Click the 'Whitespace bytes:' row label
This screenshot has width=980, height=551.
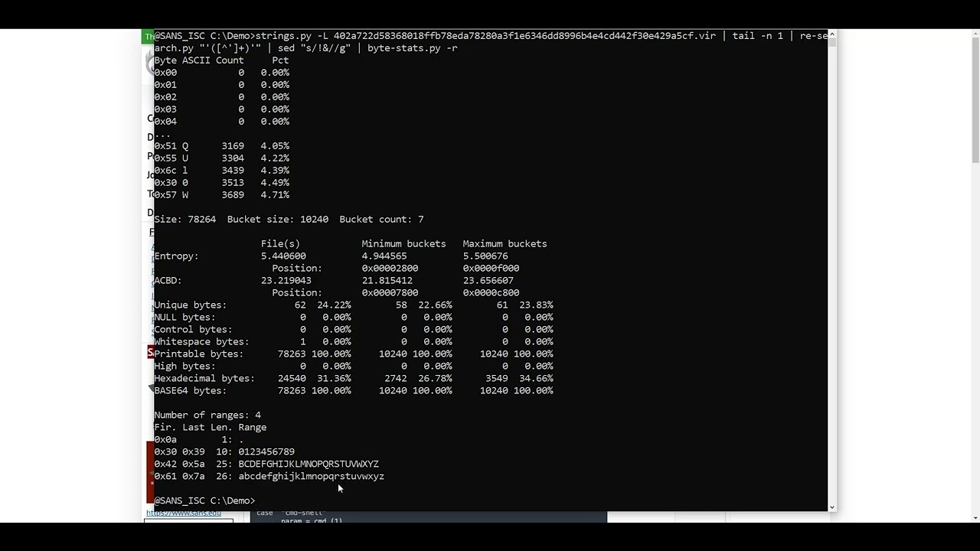(x=201, y=341)
